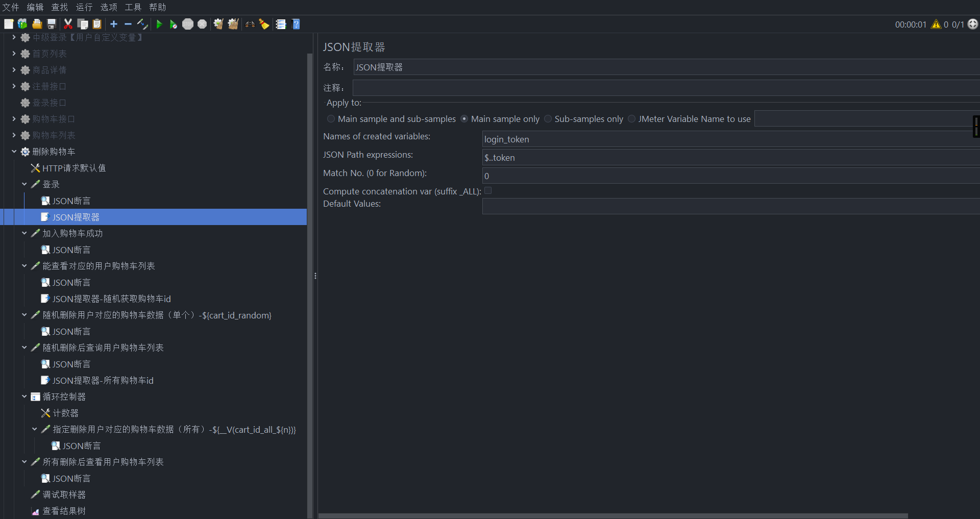Open the 运行 menu
980x519 pixels.
(84, 7)
